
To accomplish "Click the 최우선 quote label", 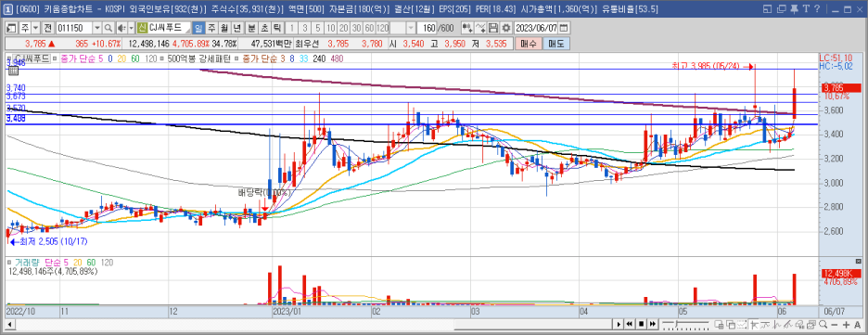I will click(308, 44).
